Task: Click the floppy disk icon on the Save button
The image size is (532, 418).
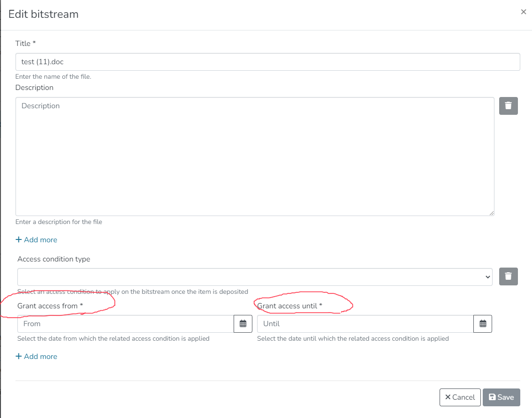Action: [x=494, y=397]
